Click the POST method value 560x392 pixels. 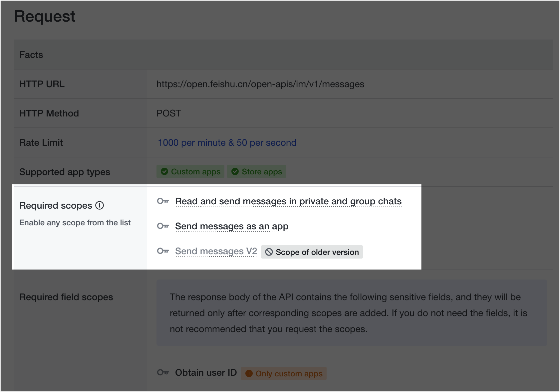[x=169, y=113]
